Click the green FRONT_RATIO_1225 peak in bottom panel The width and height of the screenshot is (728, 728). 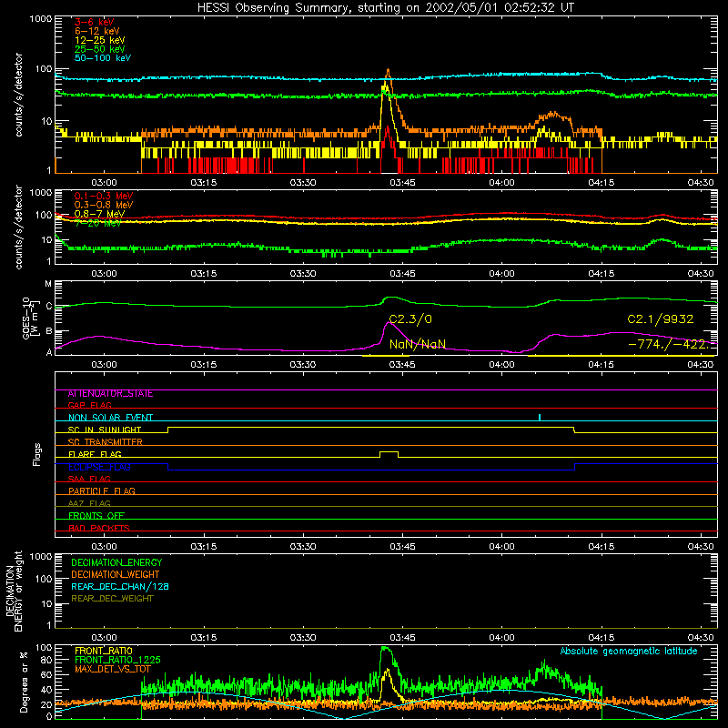point(386,649)
